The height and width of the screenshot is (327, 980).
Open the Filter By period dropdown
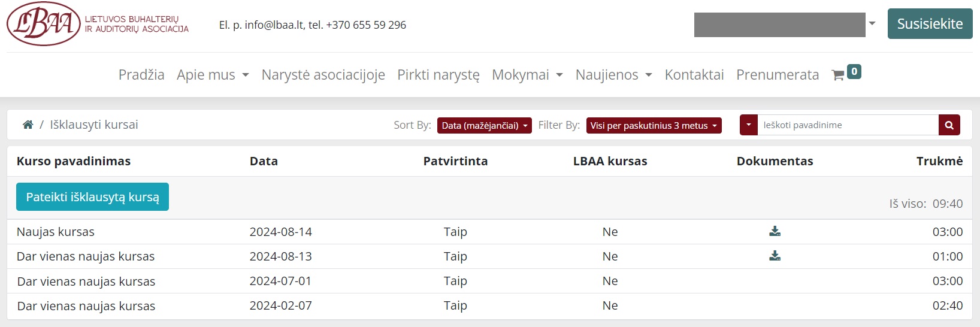654,125
